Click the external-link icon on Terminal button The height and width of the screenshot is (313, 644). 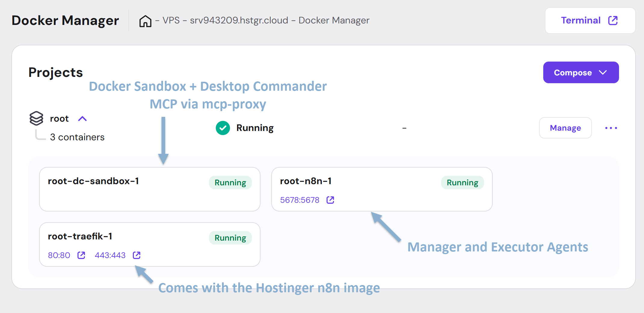pyautogui.click(x=613, y=20)
